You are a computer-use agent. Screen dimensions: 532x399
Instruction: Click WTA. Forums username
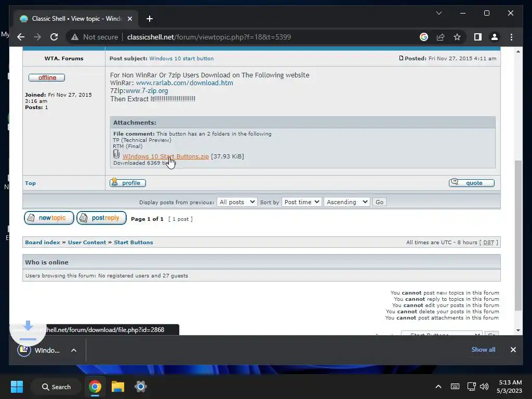[x=64, y=58]
